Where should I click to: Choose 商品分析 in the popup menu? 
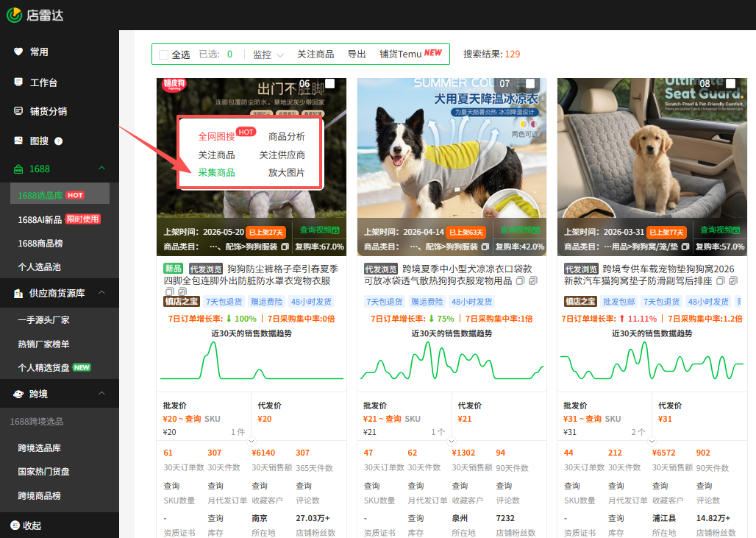coord(286,137)
